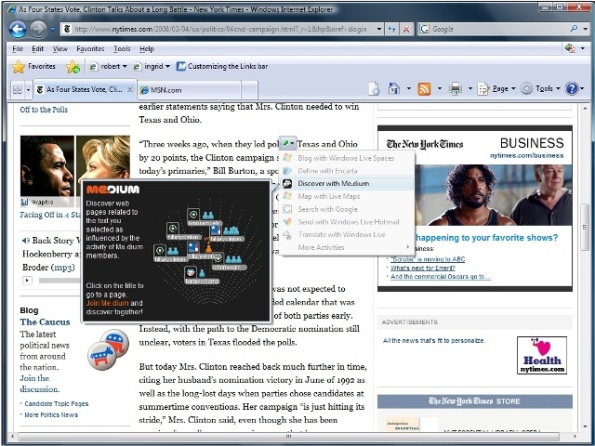Open the Favorites menu

click(90, 49)
